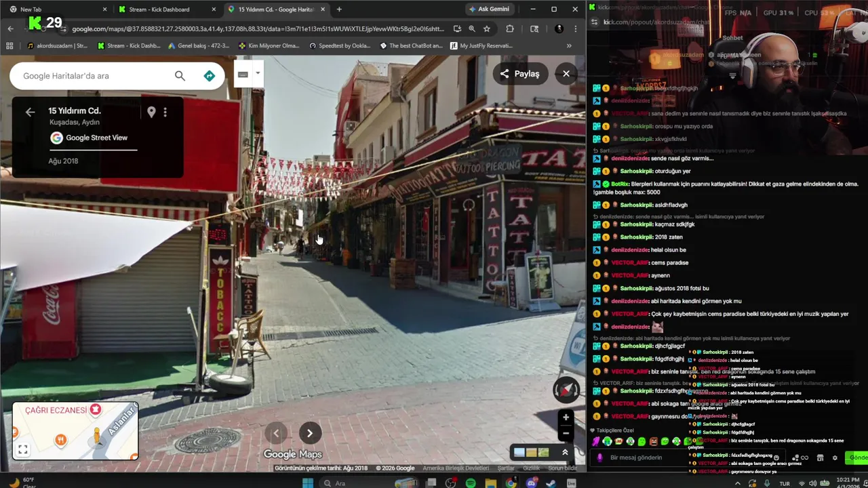Switch to Stream - Kick Dashboard tab

point(166,9)
